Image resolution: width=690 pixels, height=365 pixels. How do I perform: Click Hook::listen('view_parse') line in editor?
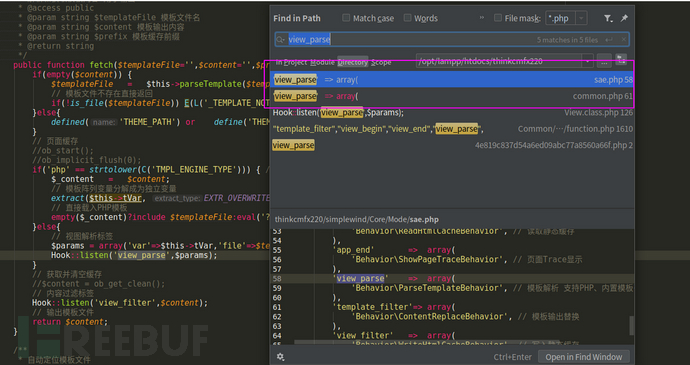134,255
